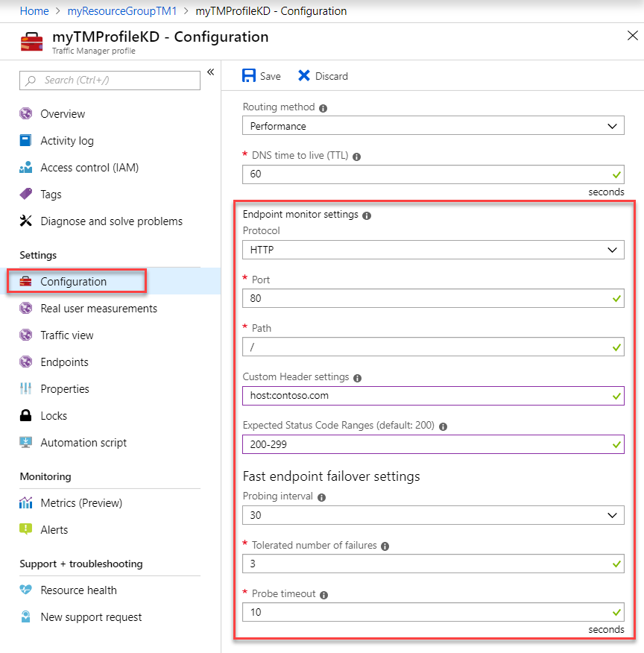Viewport: 644px width, 653px height.
Task: Select Traffic view in the sidebar
Action: click(67, 335)
